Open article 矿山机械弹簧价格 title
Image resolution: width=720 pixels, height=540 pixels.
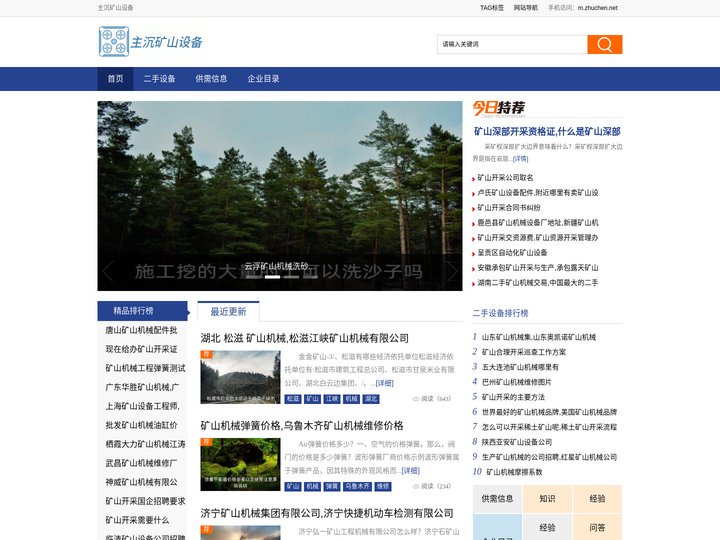302,426
